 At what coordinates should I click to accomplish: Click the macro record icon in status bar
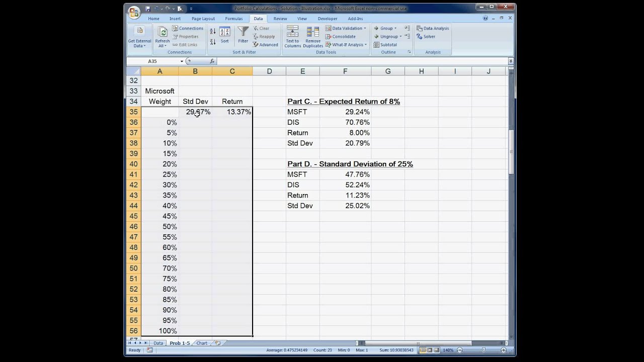click(150, 350)
